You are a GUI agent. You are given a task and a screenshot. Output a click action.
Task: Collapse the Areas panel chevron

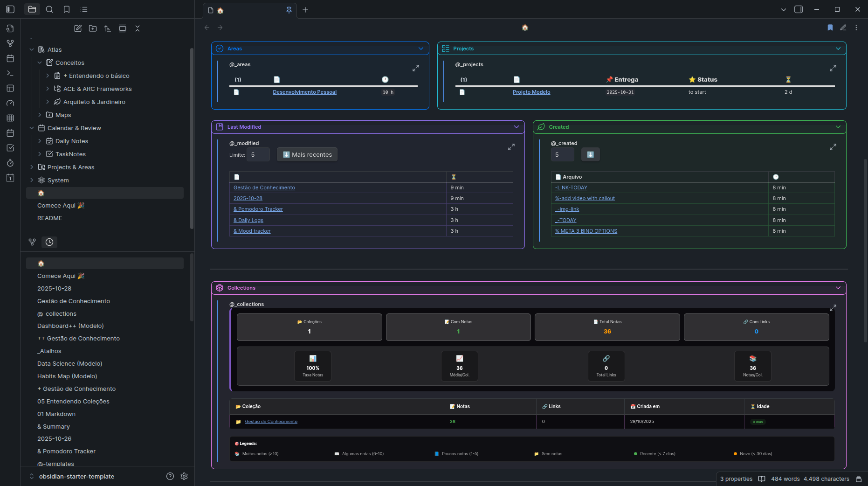(x=421, y=49)
